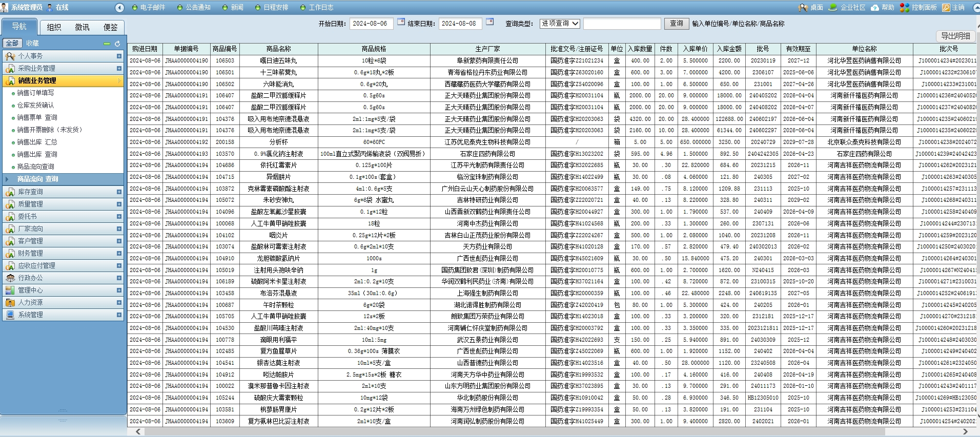The width and height of the screenshot is (980, 437).
Task: Expand the 商品流向 查询 triangle
Action: point(7,179)
